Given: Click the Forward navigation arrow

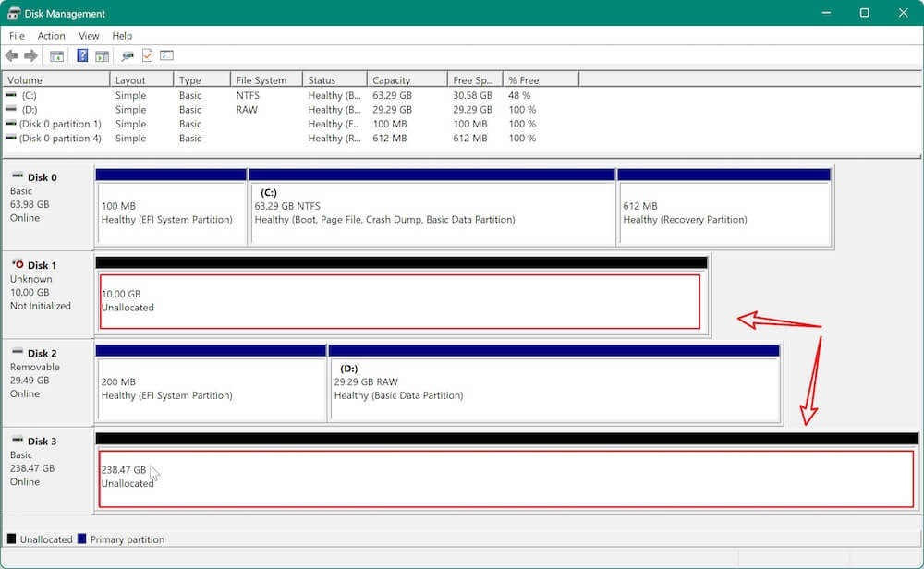Looking at the screenshot, I should (x=30, y=55).
